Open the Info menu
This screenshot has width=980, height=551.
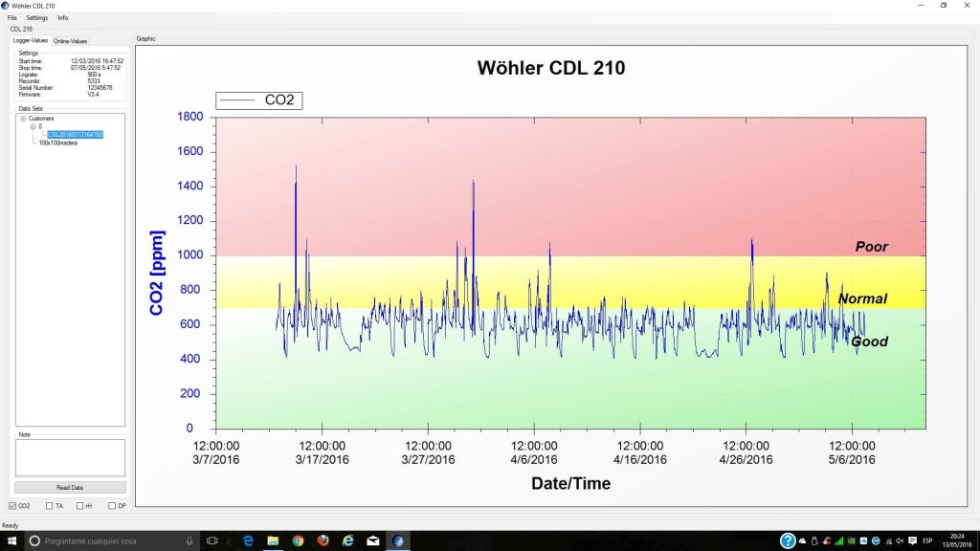pyautogui.click(x=62, y=18)
